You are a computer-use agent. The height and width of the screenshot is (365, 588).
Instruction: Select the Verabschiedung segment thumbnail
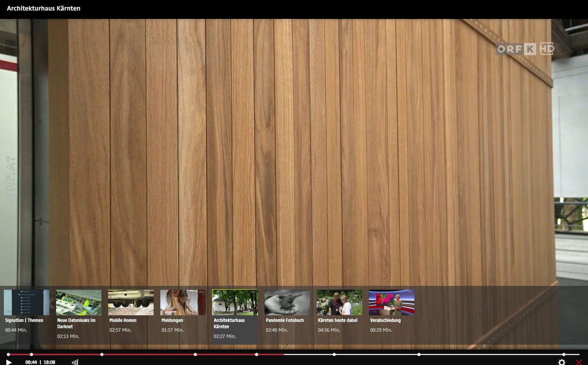point(392,302)
